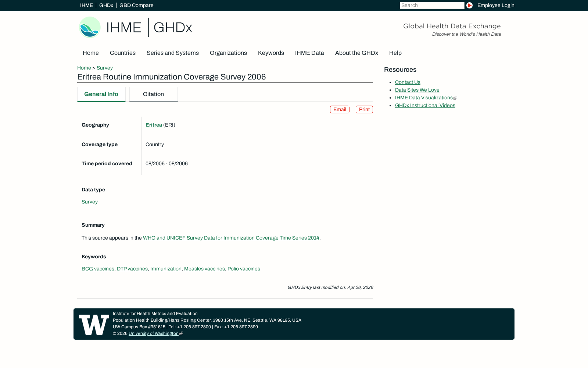The height and width of the screenshot is (368, 588).
Task: Open GHDx Instructional Videos link
Action: pyautogui.click(x=425, y=106)
